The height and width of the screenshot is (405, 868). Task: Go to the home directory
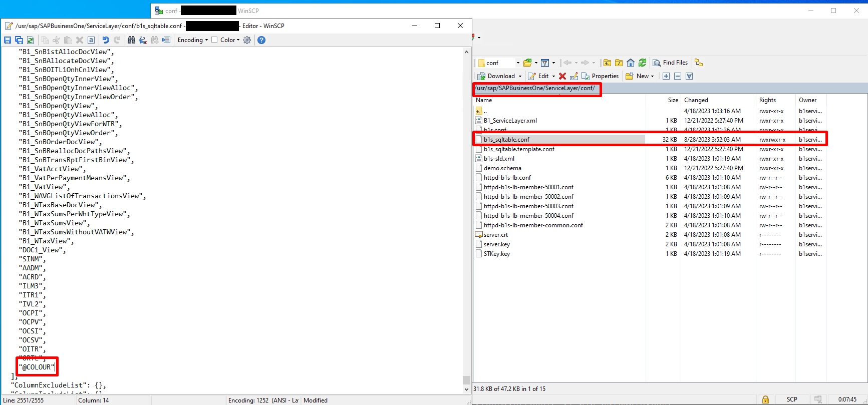(x=631, y=63)
